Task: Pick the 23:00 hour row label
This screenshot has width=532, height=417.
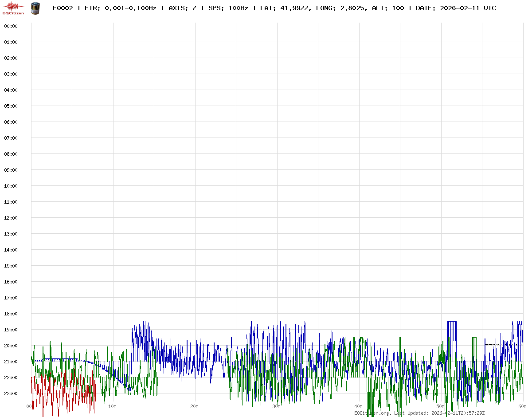Action: 11,393
